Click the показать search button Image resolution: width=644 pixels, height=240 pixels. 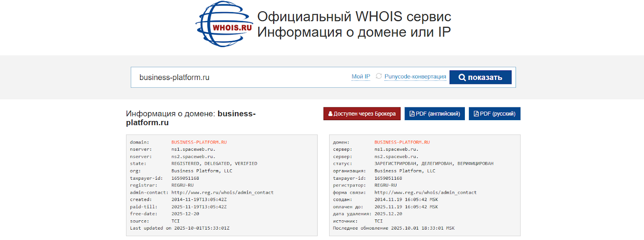(480, 77)
